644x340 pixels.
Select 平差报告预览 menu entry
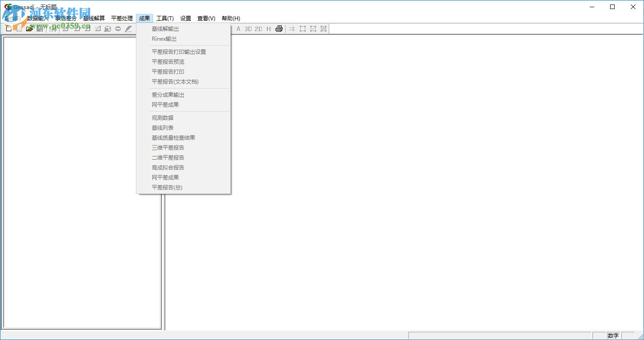click(184, 62)
